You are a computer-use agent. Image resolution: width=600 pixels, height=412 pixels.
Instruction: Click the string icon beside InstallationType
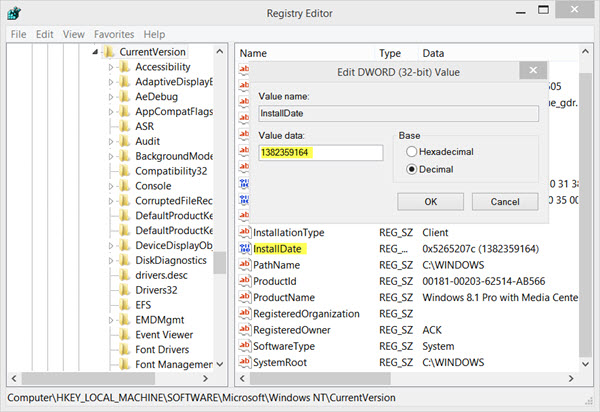pyautogui.click(x=244, y=232)
